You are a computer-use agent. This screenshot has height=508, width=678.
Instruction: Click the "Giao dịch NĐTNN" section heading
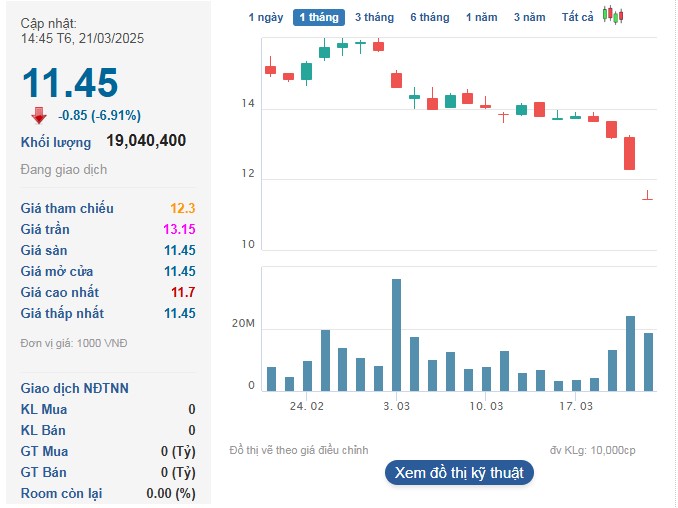(75, 388)
